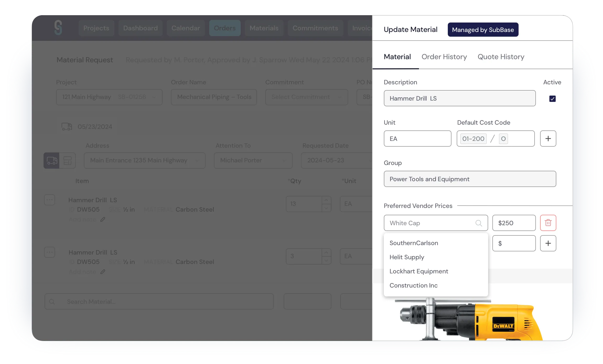Click the EA unit field of the 13-qty row
Image resolution: width=603 pixels, height=364 pixels.
(x=356, y=204)
